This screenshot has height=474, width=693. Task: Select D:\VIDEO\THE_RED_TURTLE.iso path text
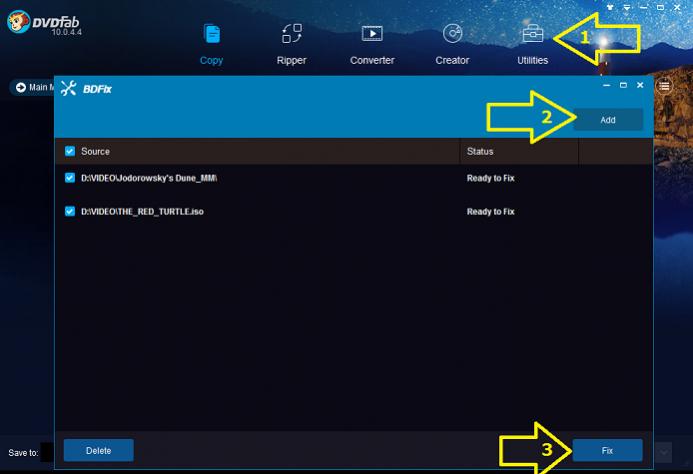[142, 212]
